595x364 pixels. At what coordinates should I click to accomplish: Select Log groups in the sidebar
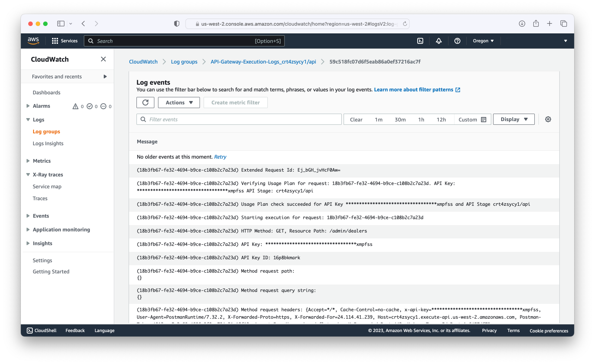click(x=46, y=131)
